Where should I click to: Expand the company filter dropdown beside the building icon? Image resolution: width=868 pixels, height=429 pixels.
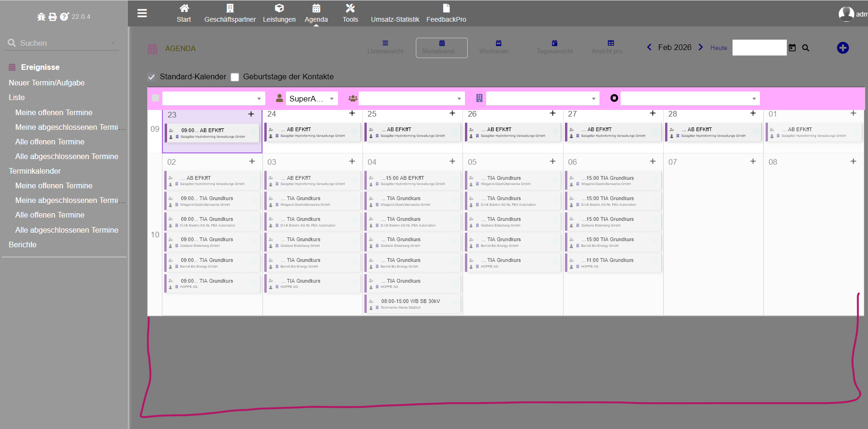542,99
